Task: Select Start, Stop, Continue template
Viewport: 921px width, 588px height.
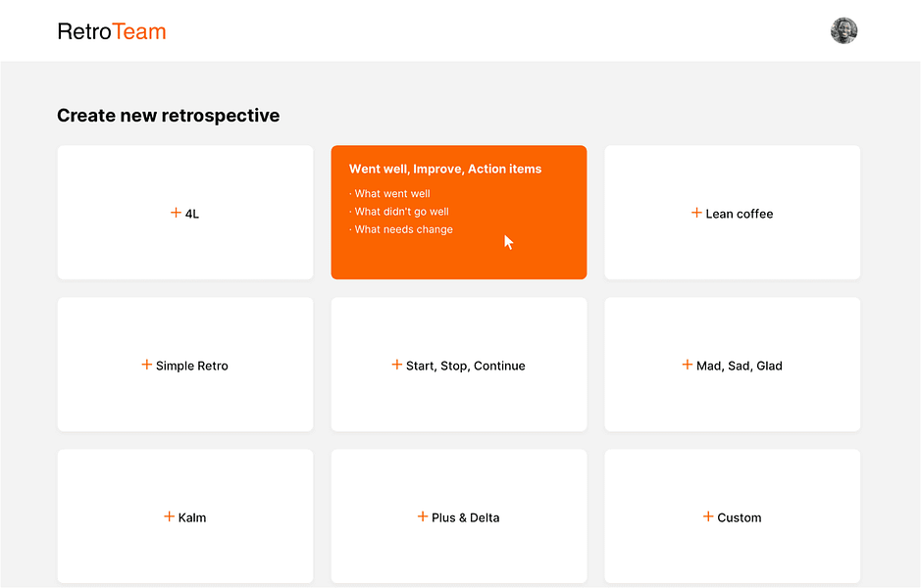Action: (459, 365)
